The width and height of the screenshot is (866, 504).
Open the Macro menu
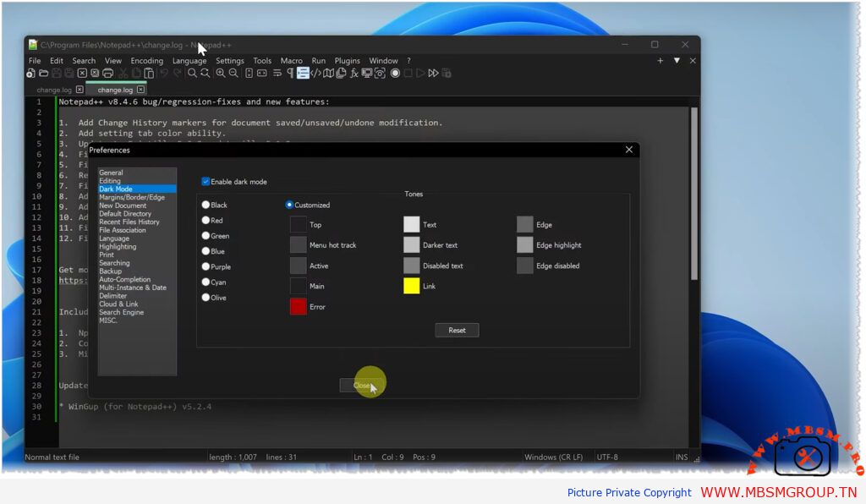[x=291, y=61]
